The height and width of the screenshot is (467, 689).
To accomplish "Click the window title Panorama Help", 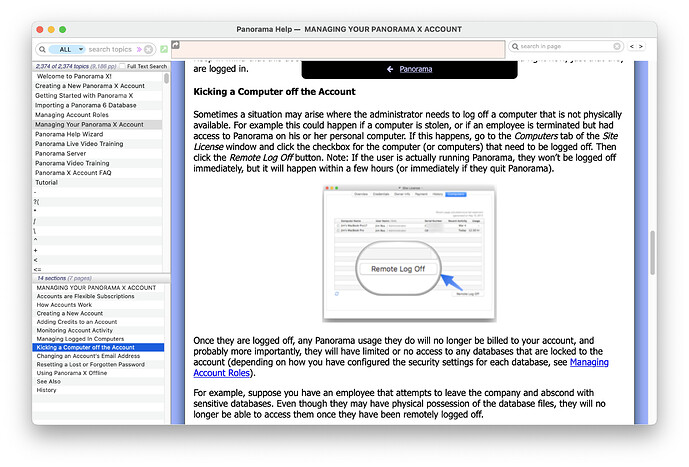I will click(349, 29).
